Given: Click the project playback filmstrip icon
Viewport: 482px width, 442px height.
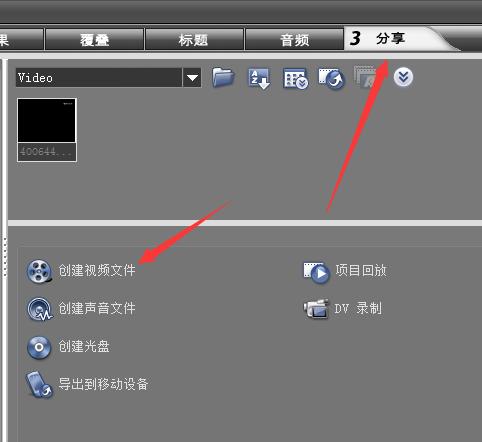Looking at the screenshot, I should tap(316, 272).
